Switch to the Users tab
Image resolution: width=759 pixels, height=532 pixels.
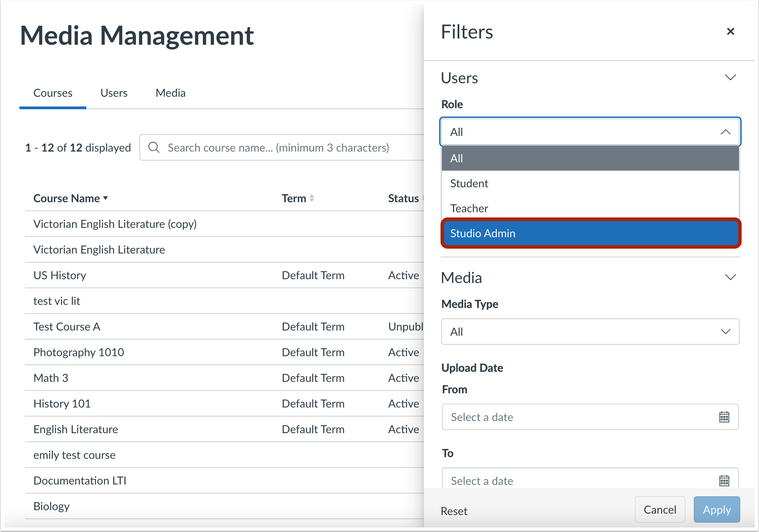114,93
